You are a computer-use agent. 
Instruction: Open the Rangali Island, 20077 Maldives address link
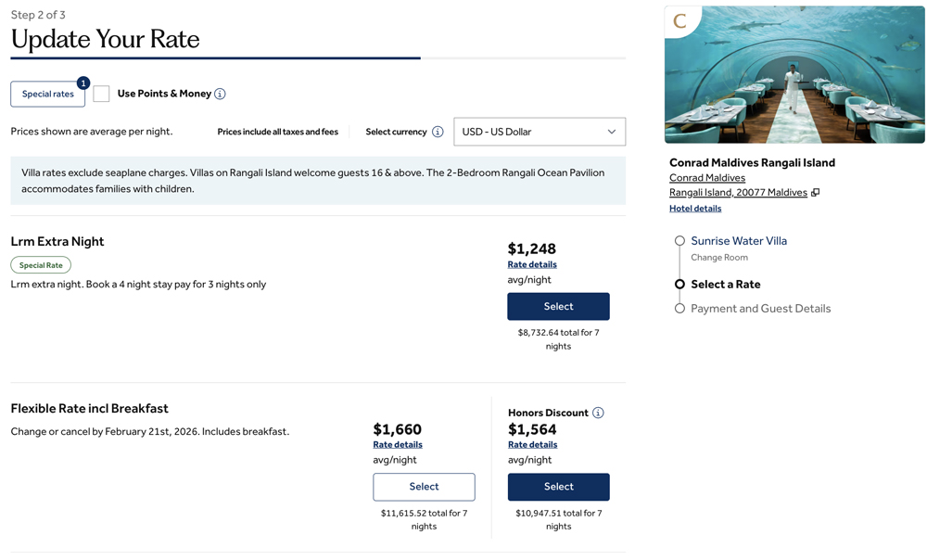(x=738, y=193)
